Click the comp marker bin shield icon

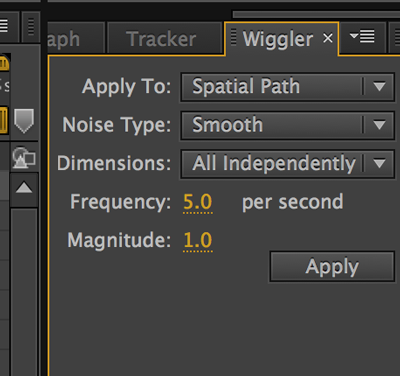tap(24, 121)
